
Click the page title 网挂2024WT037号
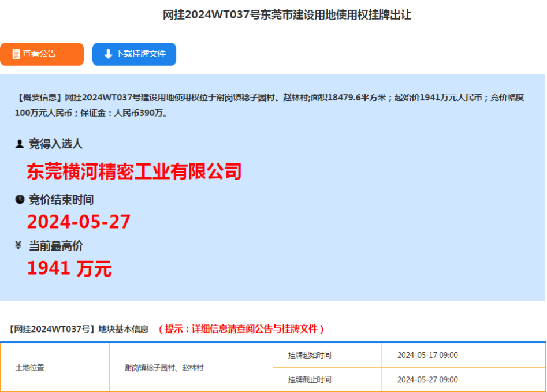coord(287,15)
